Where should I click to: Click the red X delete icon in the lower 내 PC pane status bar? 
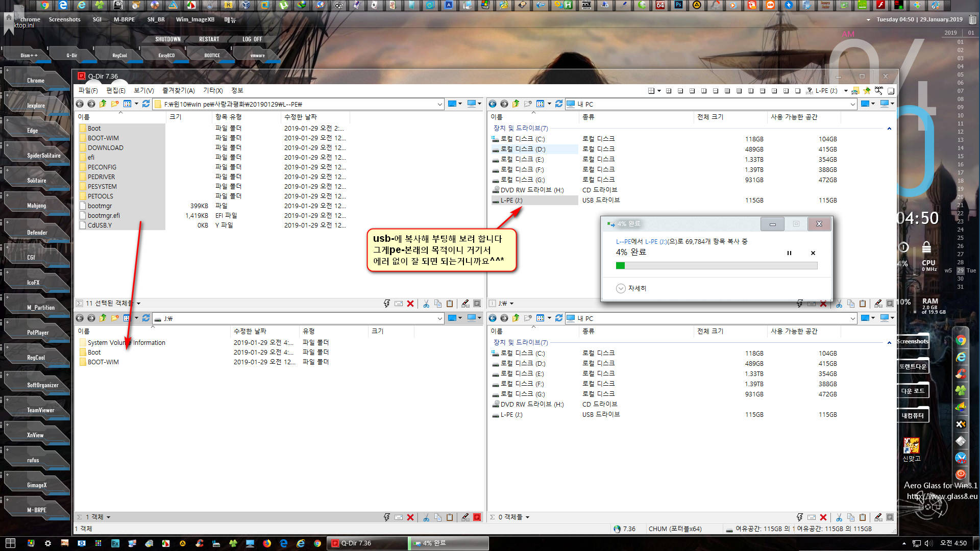[x=823, y=517]
